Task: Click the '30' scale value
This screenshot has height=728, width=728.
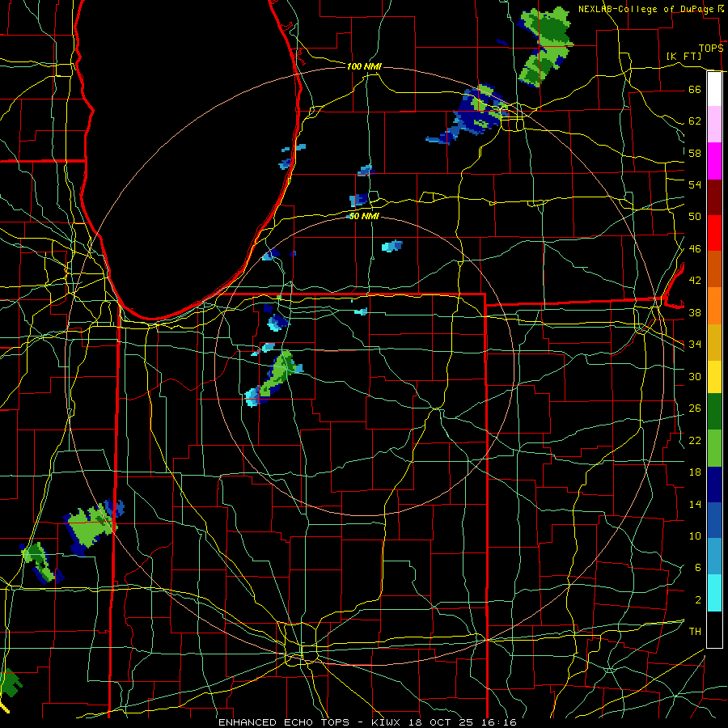Action: coord(695,376)
